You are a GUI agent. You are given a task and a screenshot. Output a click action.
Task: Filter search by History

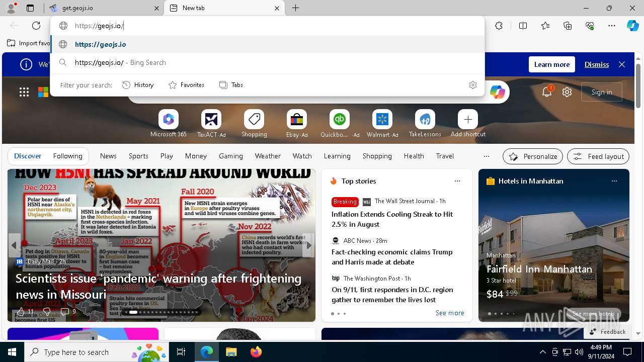[x=138, y=85]
